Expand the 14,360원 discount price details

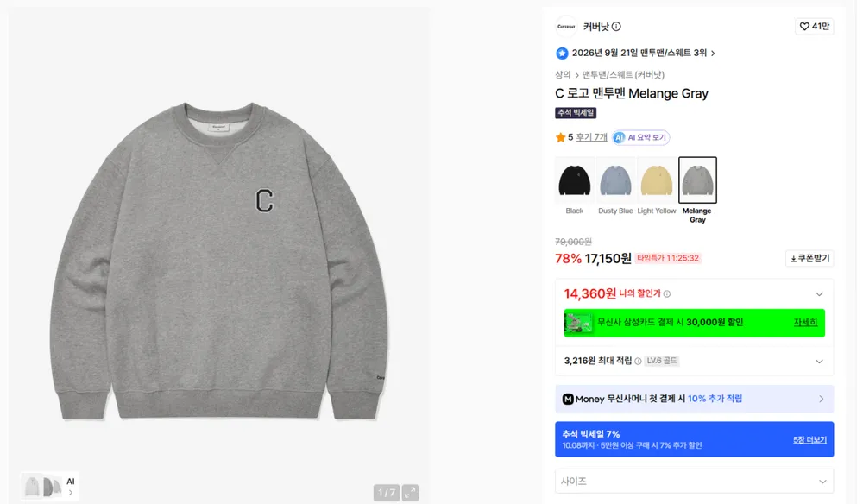click(x=819, y=293)
